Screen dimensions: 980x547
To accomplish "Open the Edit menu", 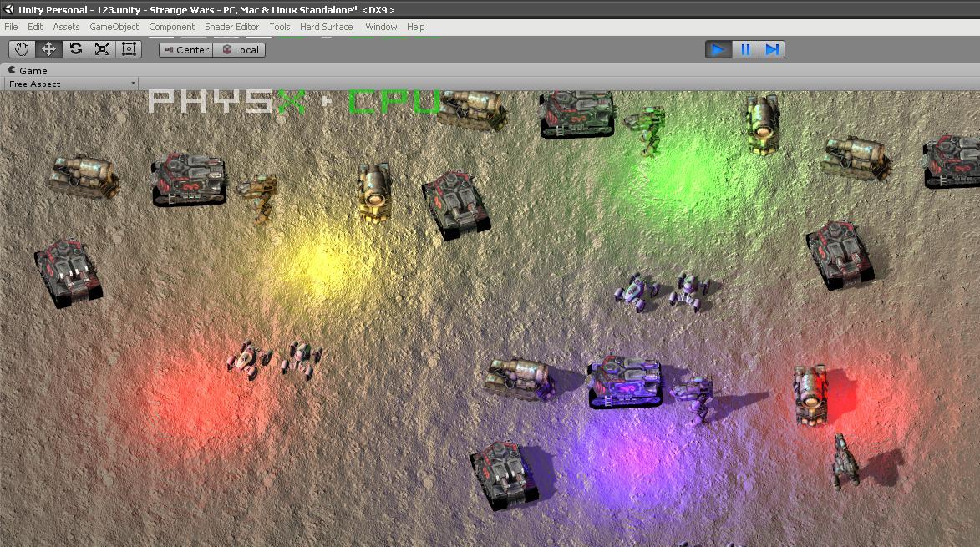I will coord(35,27).
